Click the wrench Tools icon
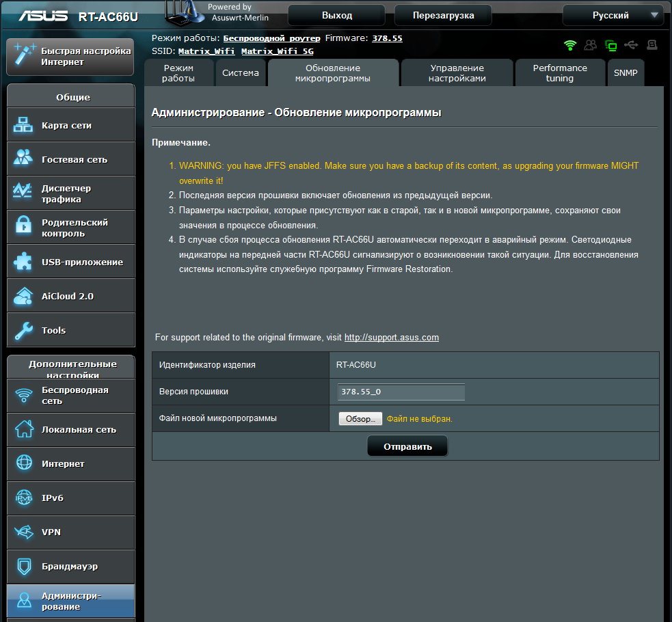Screen dimensions: 672x622 23,330
